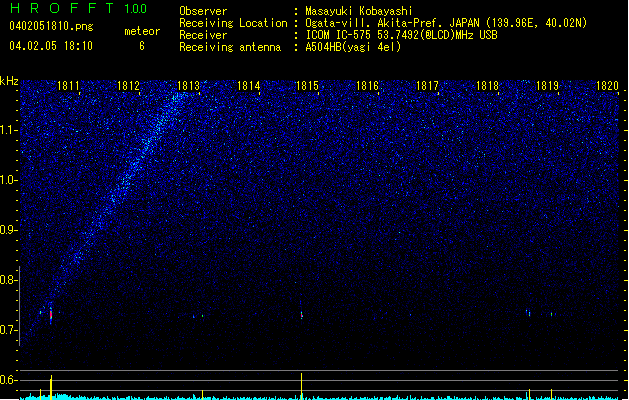The width and height of the screenshot is (629, 400).
Task: Click the 0.6 frequency axis label
Action: pyautogui.click(x=9, y=380)
